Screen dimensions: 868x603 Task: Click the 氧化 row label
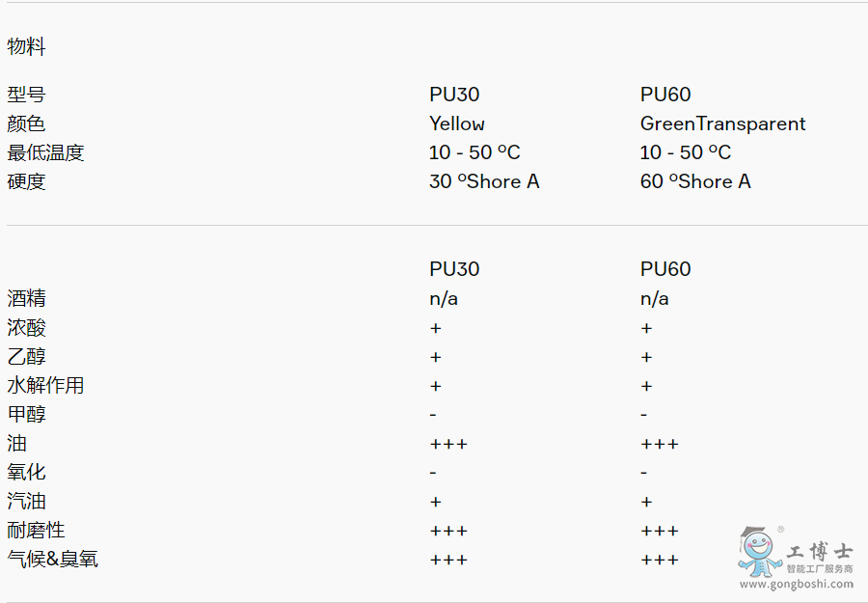(27, 472)
